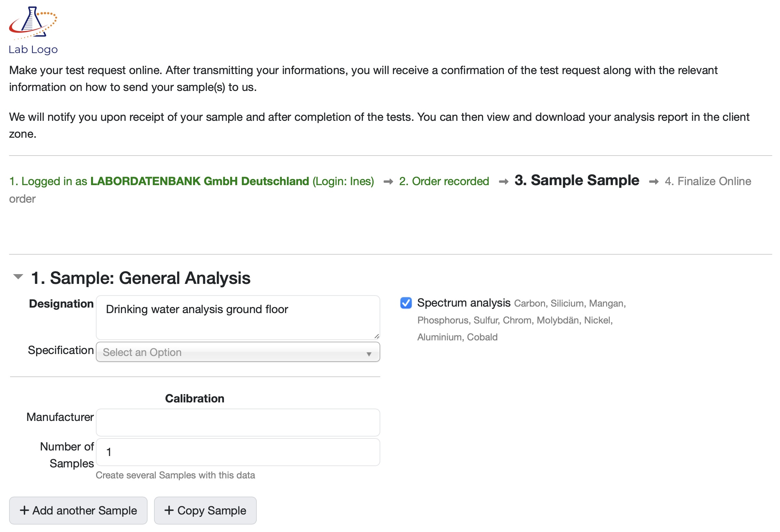Click the arrow before Sample Sample step
Viewport: 780px width, 532px height.
(x=503, y=181)
